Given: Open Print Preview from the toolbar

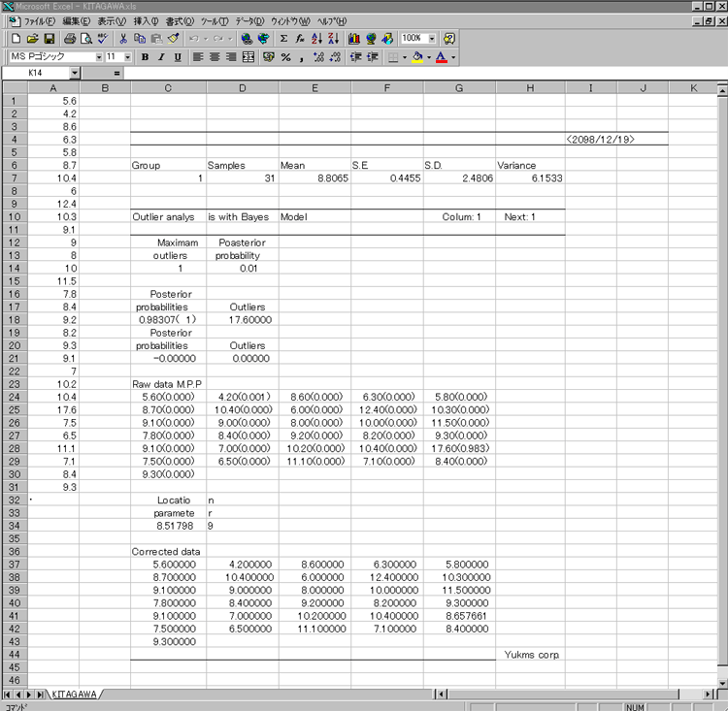Looking at the screenshot, I should [x=85, y=39].
